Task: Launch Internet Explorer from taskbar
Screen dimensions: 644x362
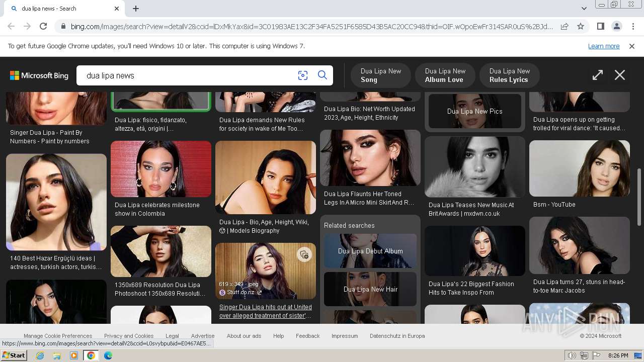Action: coord(40,355)
